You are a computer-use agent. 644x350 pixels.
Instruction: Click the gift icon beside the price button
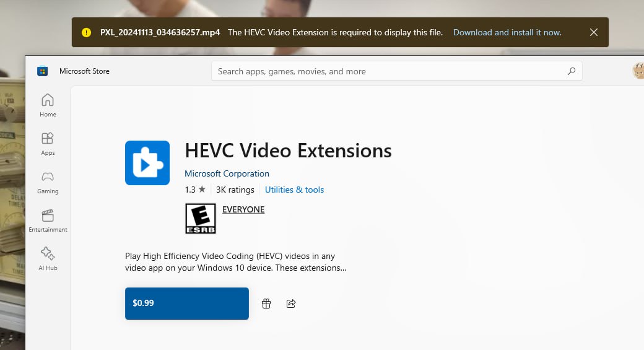pyautogui.click(x=266, y=304)
